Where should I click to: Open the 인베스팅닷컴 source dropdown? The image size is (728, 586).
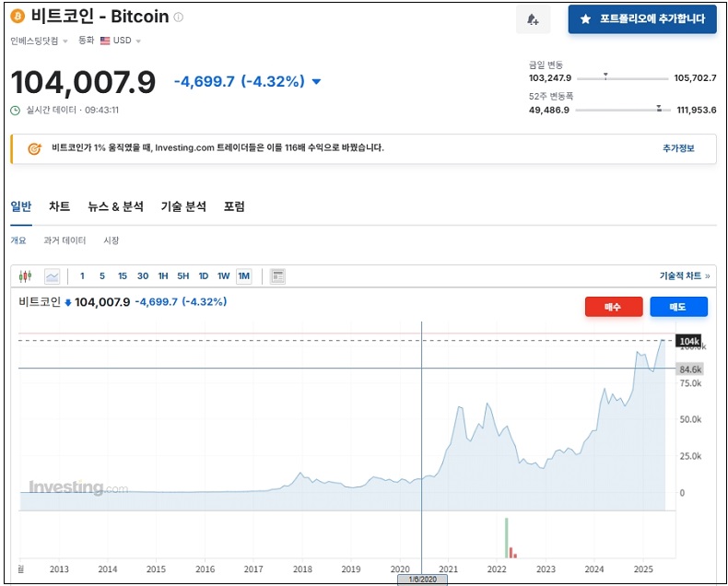tap(39, 41)
